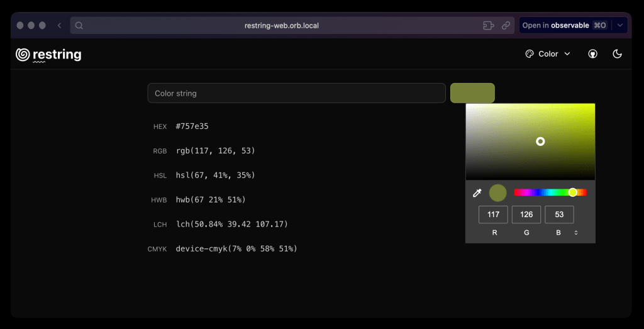
Task: Click the G value field showing 126
Action: tap(526, 215)
